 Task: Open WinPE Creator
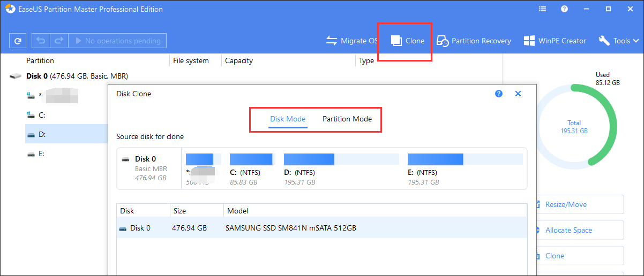pyautogui.click(x=555, y=41)
